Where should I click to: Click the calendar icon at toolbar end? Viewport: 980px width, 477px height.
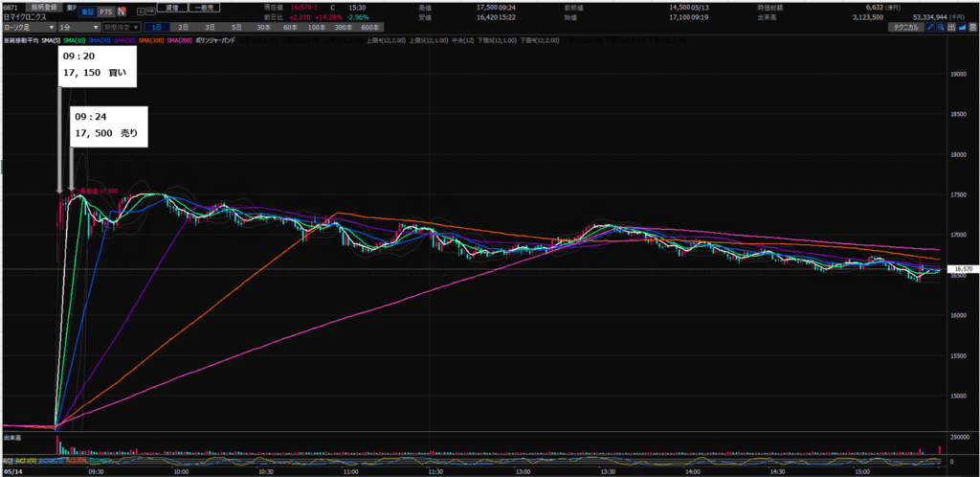tap(973, 28)
